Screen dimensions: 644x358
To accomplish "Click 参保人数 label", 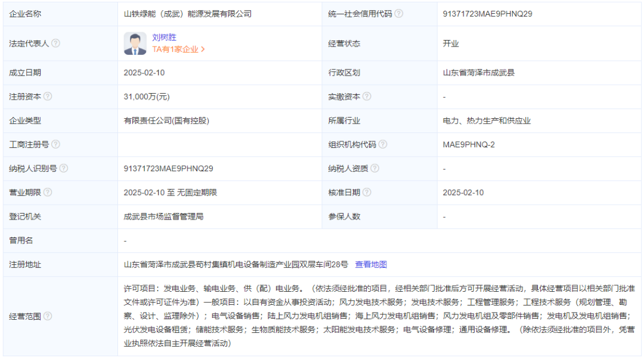I will (344, 216).
